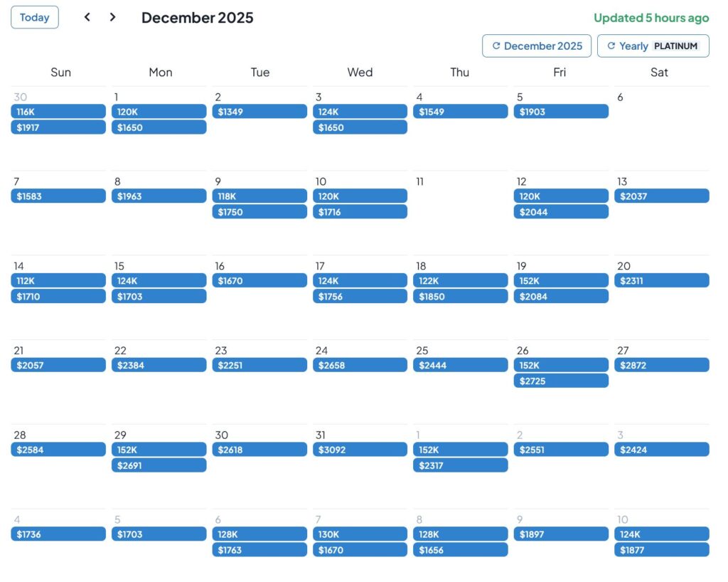Select the $1349 price on December 2
Screen dimensions: 728x582
pyautogui.click(x=259, y=112)
